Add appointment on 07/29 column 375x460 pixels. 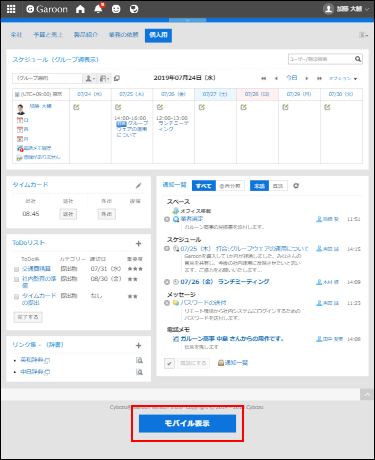pyautogui.click(x=285, y=107)
